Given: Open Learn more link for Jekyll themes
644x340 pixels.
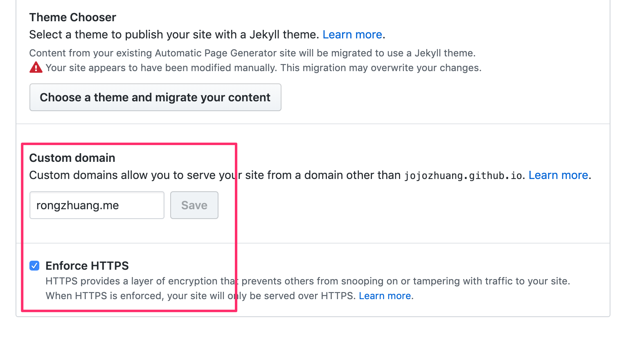Looking at the screenshot, I should [352, 34].
